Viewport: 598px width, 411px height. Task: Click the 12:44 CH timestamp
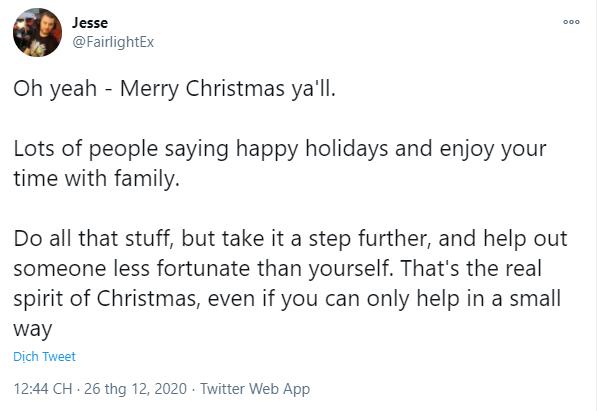point(43,389)
